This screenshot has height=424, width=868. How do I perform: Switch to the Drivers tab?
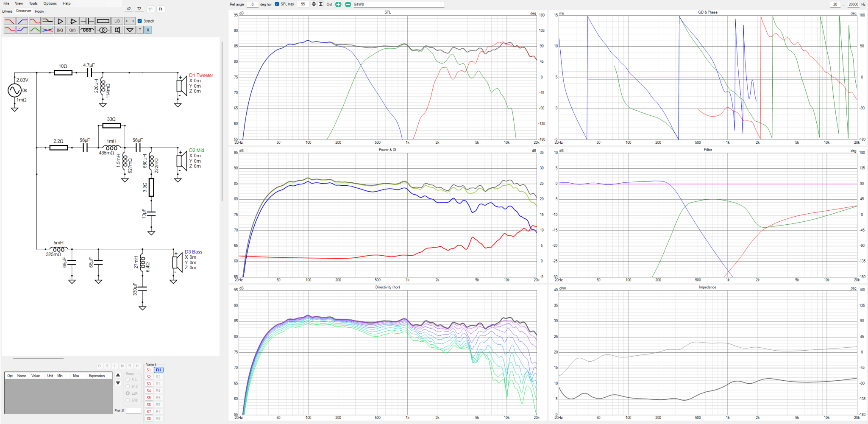pyautogui.click(x=7, y=11)
